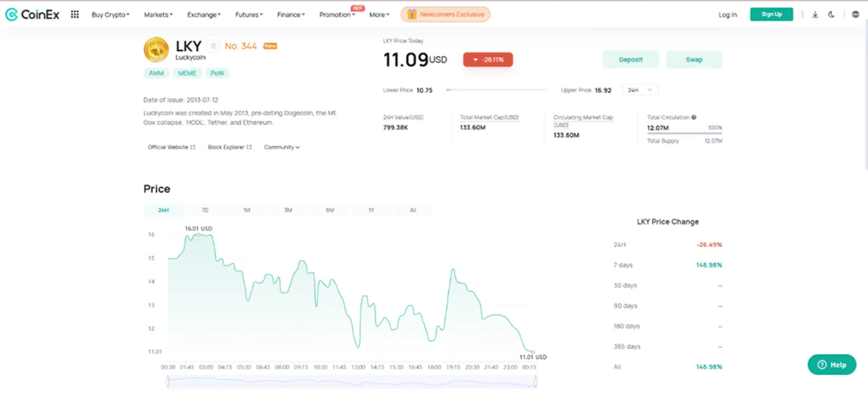Expand the Markets menu
This screenshot has height=403, width=868.
pos(158,15)
